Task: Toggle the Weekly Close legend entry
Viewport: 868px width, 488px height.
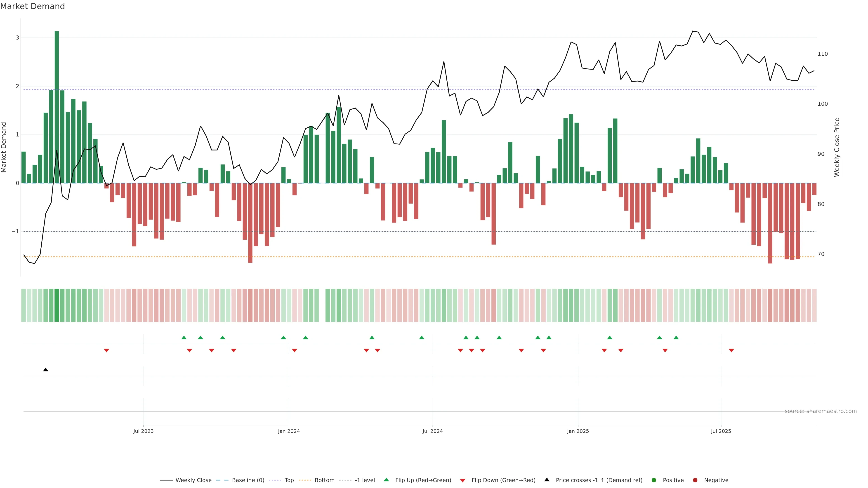Action: [193, 480]
